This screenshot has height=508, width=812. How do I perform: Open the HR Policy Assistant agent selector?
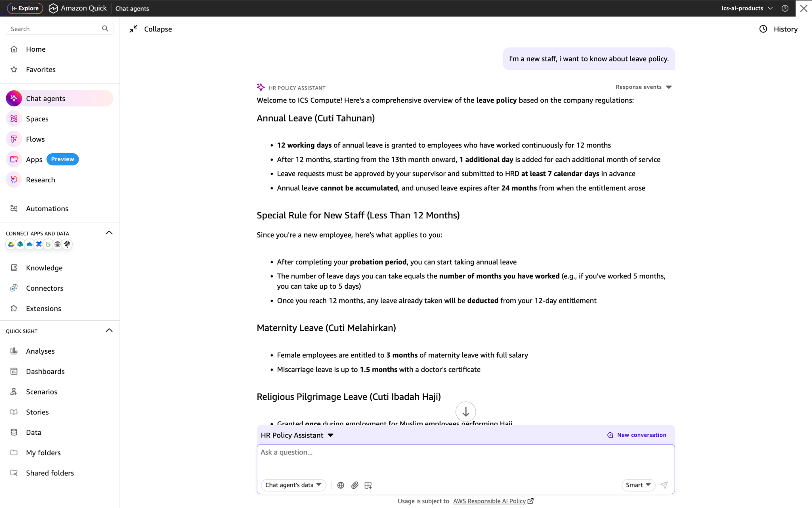point(297,435)
